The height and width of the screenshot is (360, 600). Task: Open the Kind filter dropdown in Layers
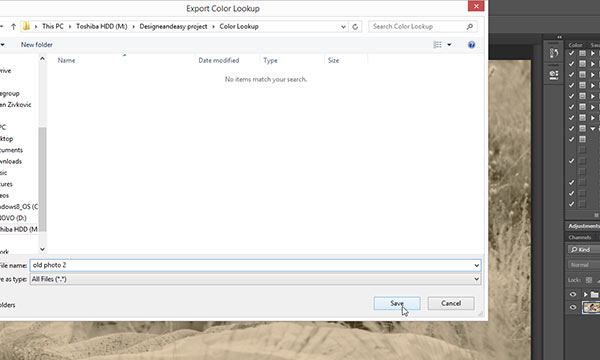click(584, 249)
